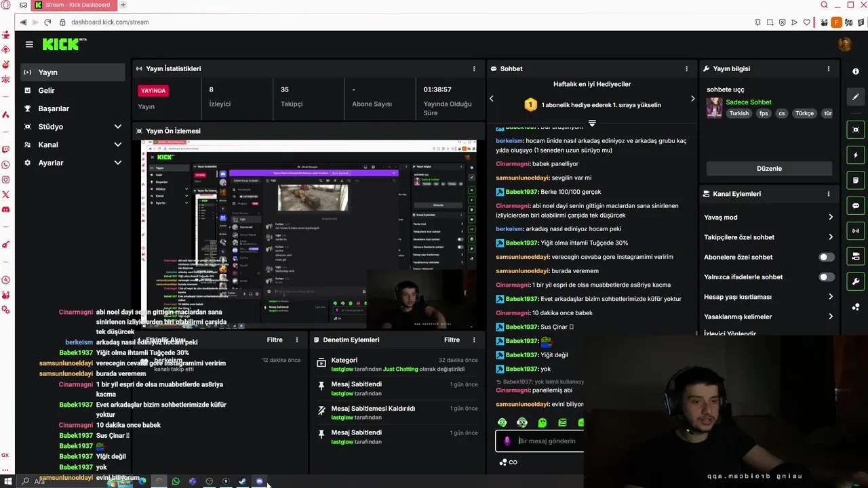Open Hesap yaşı kısıtlaması chevron
The image size is (868, 488).
pos(830,297)
